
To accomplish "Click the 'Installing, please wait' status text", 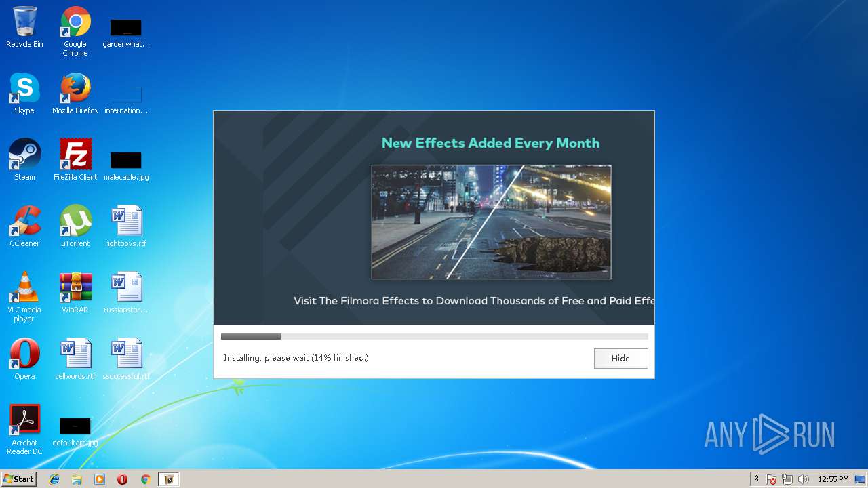I will (x=296, y=358).
